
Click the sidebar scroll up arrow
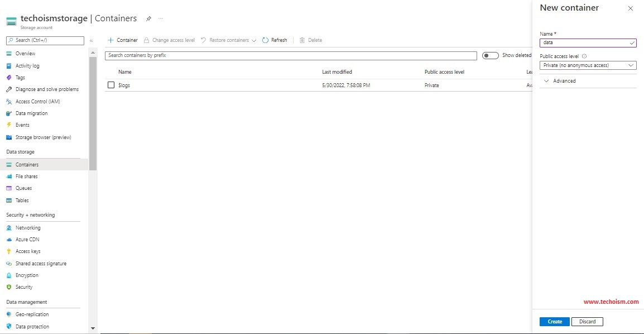[x=93, y=53]
